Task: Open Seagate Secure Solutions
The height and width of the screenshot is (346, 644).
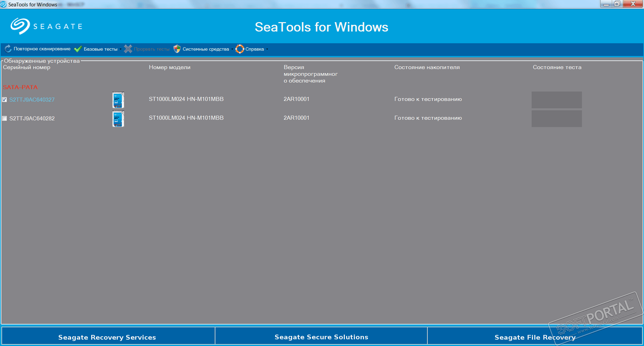Action: point(321,336)
